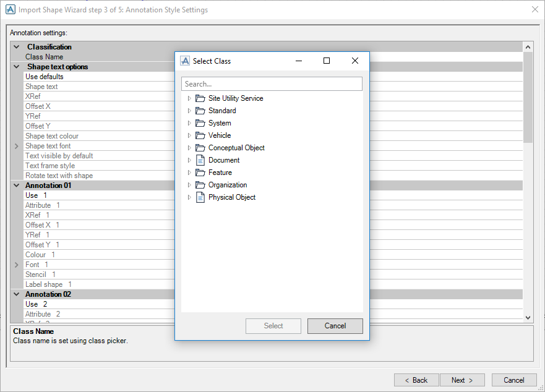Viewport: 545px width, 392px height.
Task: Expand the Site Utility Service node
Action: coord(189,98)
